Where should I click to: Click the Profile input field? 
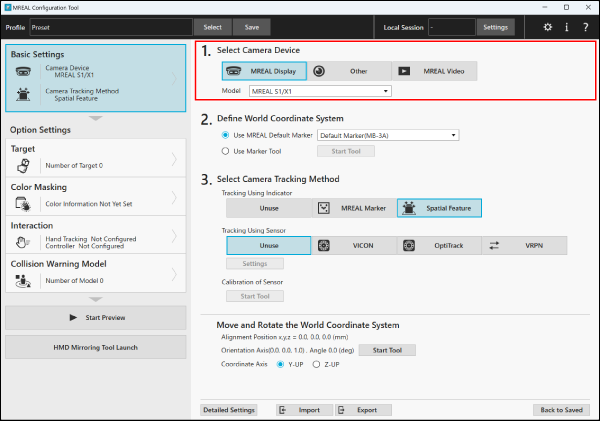click(x=111, y=27)
